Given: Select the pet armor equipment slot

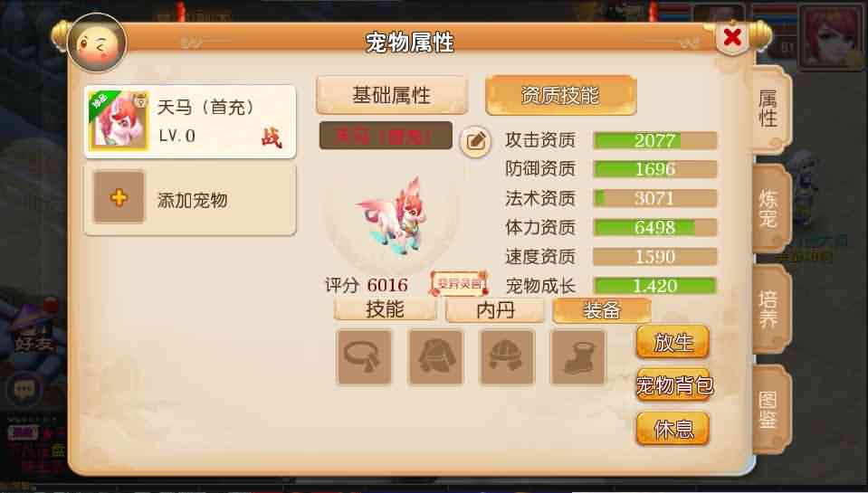Looking at the screenshot, I should (435, 357).
